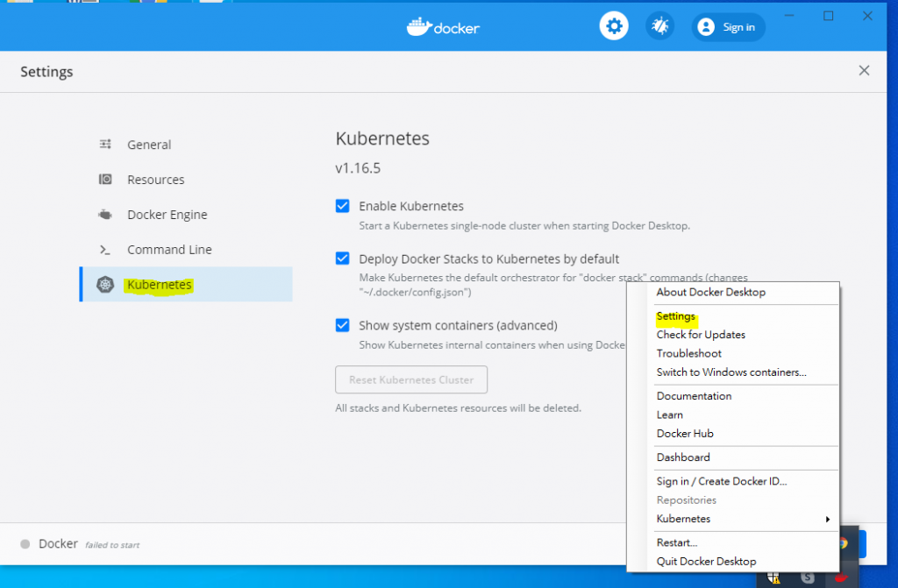Viewport: 898px width, 588px height.
Task: Minimize the Docker Desktop window
Action: (789, 16)
